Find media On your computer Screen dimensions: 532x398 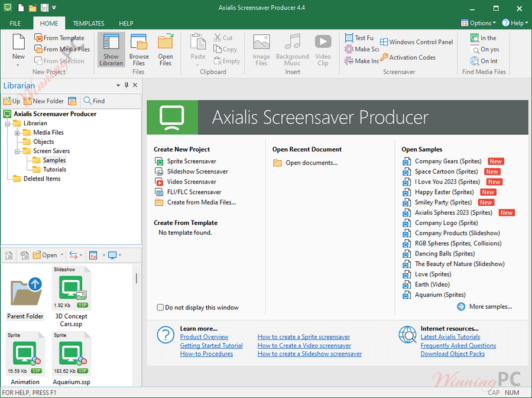pos(485,49)
